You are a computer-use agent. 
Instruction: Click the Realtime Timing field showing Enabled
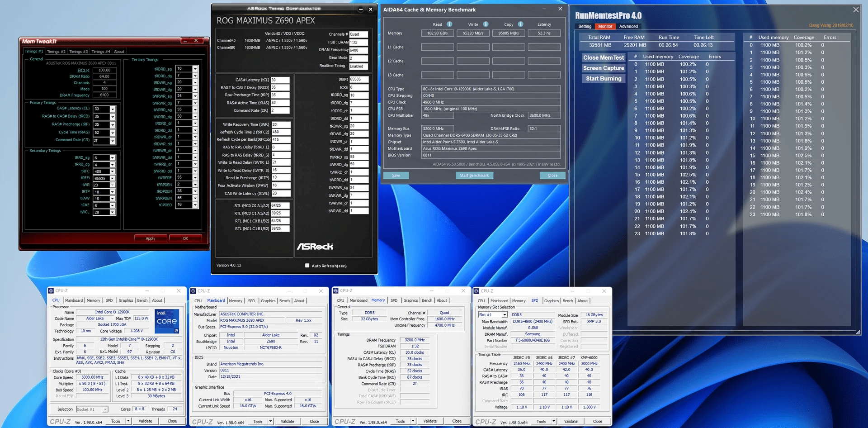(359, 67)
